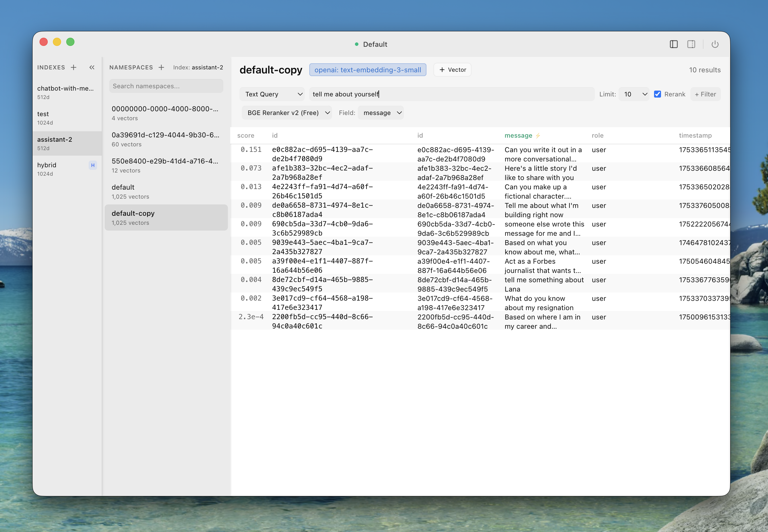Open the Limit dropdown showing 10
The height and width of the screenshot is (532, 768).
tap(633, 94)
